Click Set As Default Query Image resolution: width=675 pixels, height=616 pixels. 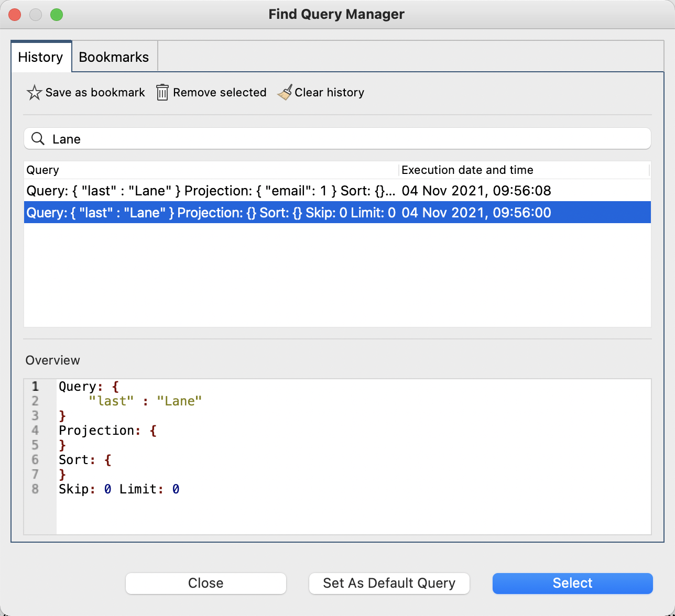pos(389,583)
